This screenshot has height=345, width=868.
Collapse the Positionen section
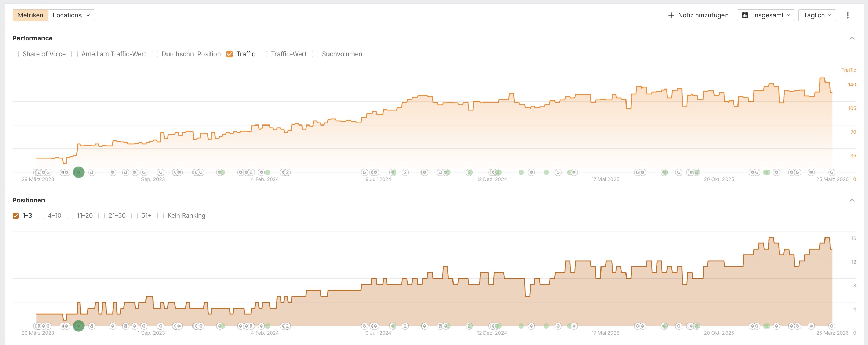click(852, 200)
